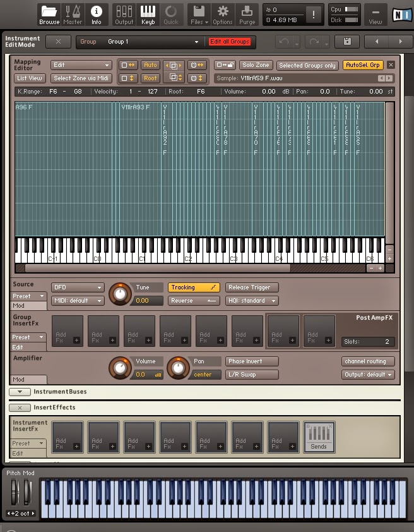Open the Options gear icon
This screenshot has width=414, height=532.
click(222, 13)
